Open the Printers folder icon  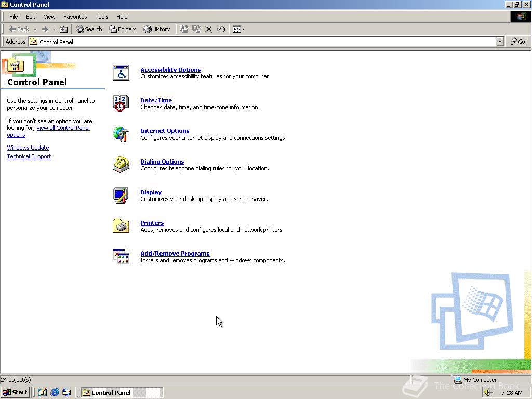[121, 226]
